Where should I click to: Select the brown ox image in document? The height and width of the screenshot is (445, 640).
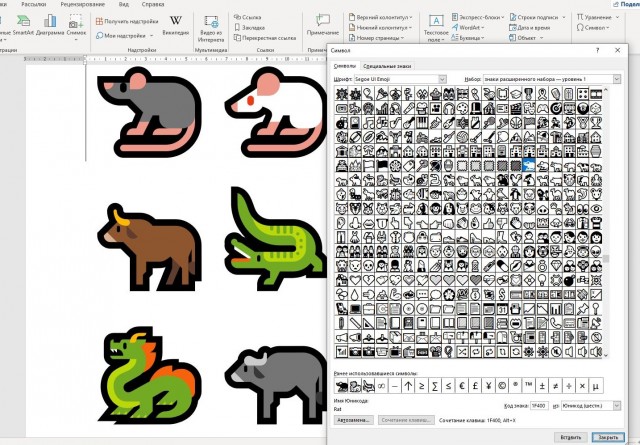[x=149, y=247]
